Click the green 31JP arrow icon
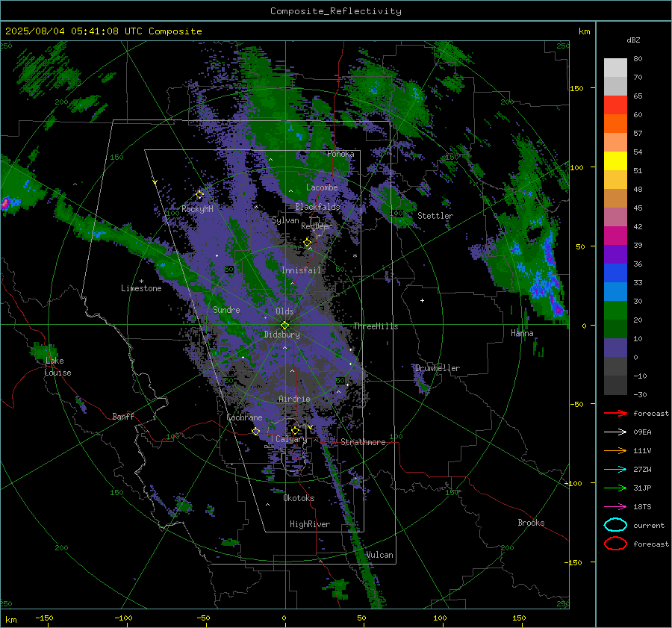 pyautogui.click(x=615, y=488)
